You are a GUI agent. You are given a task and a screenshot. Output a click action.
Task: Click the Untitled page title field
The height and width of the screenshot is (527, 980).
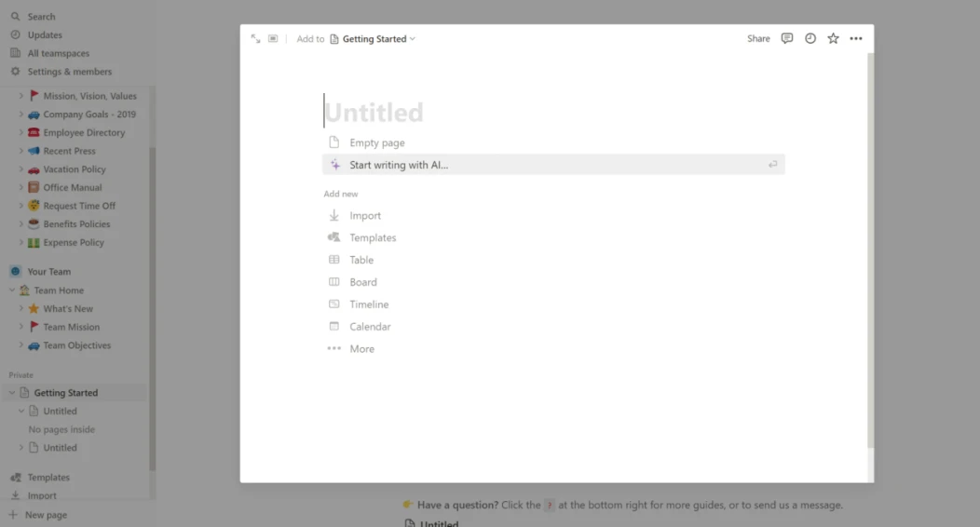pos(374,113)
